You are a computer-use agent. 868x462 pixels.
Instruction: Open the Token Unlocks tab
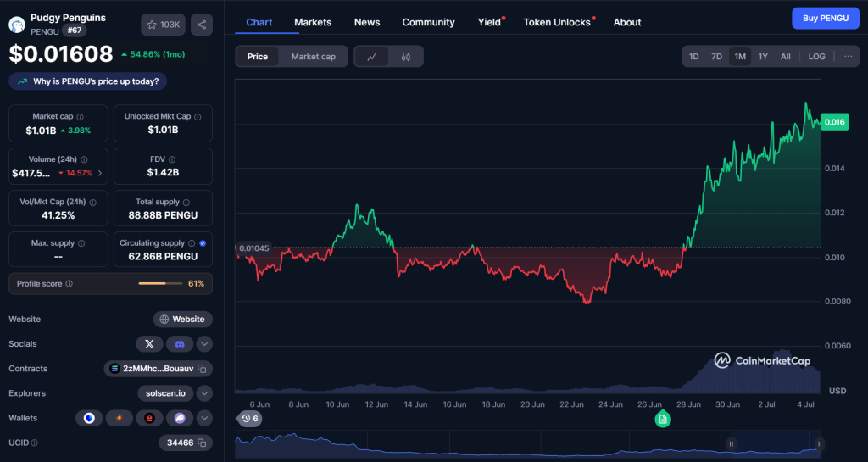click(x=558, y=22)
